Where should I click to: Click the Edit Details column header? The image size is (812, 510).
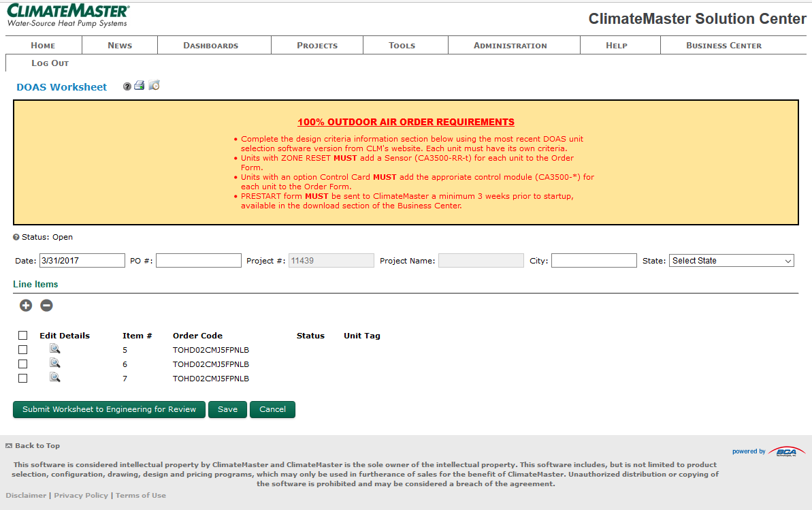pos(65,336)
